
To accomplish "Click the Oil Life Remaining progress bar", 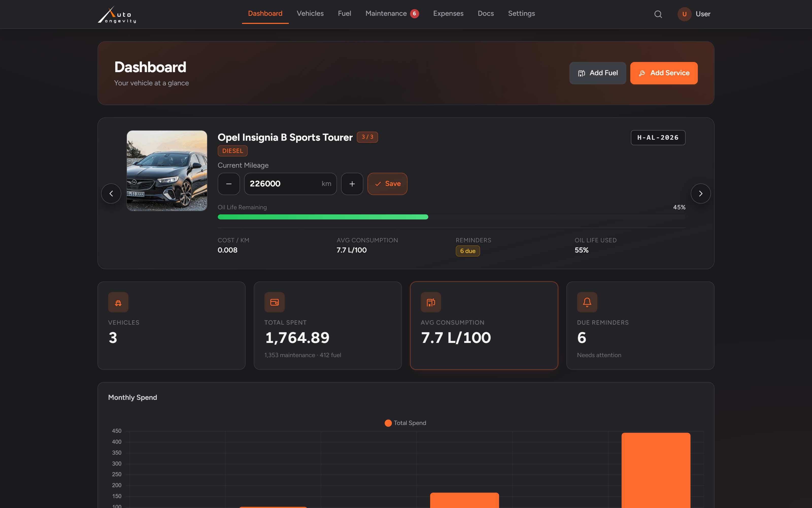I will click(x=451, y=217).
